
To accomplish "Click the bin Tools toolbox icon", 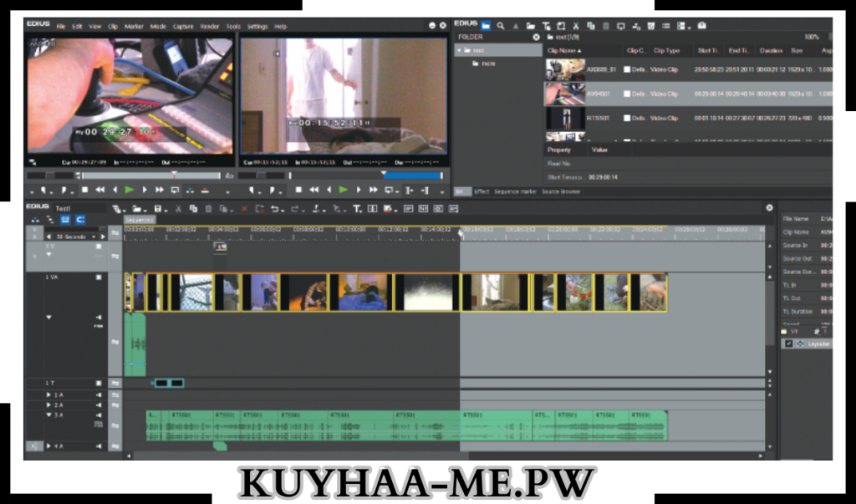I will point(702,26).
